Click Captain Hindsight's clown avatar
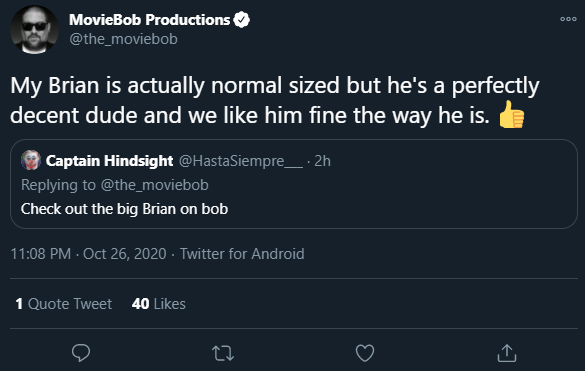Screen dimensions: 585x371 coord(31,160)
